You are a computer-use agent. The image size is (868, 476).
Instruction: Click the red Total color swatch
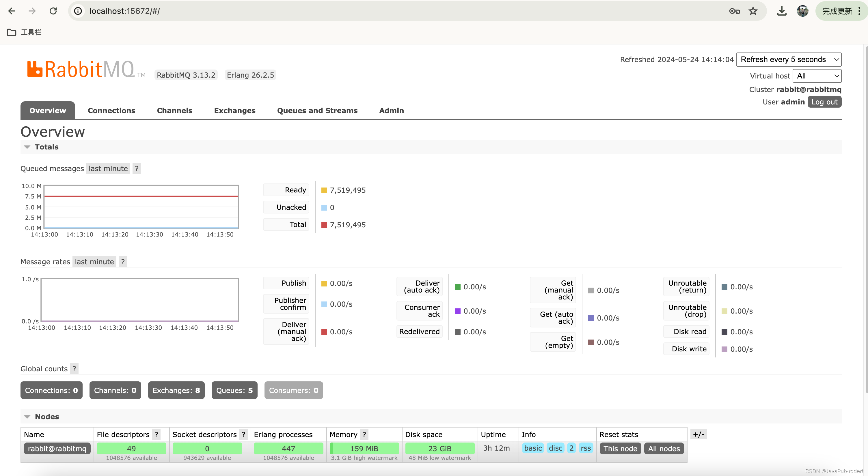(x=324, y=225)
